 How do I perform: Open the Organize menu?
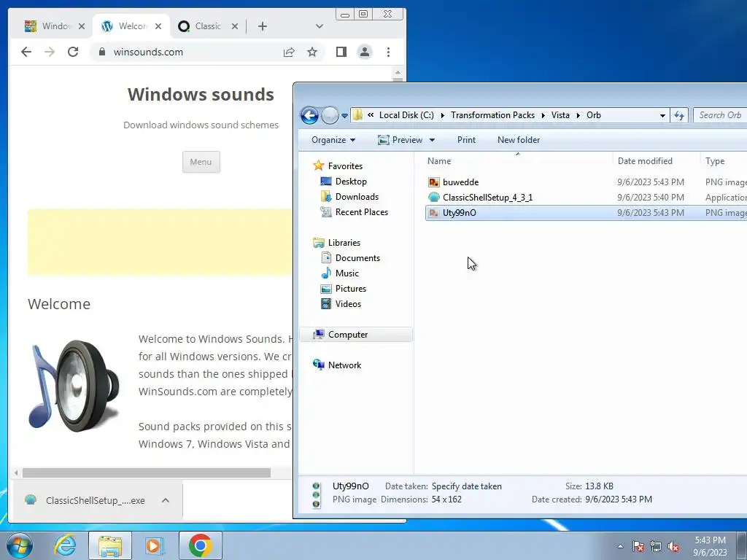click(333, 140)
